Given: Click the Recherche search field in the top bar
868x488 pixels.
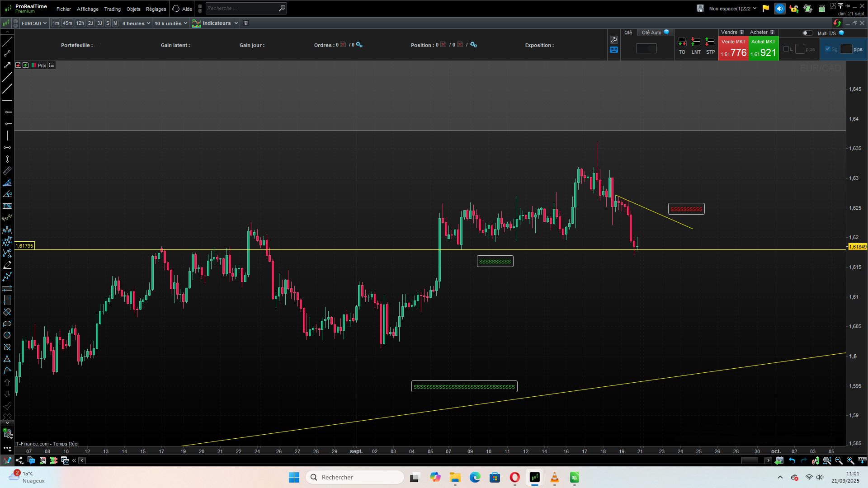Looking at the screenshot, I should click(242, 8).
